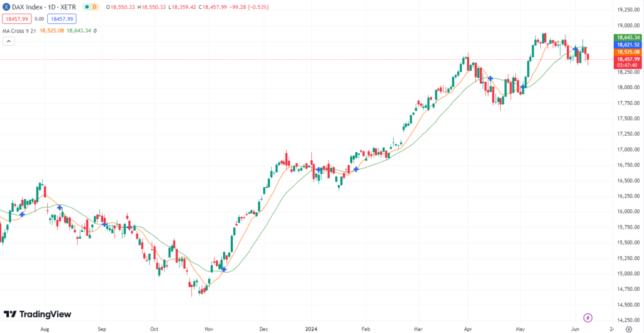Click the ø symbol after the MA Cross values

(96, 30)
